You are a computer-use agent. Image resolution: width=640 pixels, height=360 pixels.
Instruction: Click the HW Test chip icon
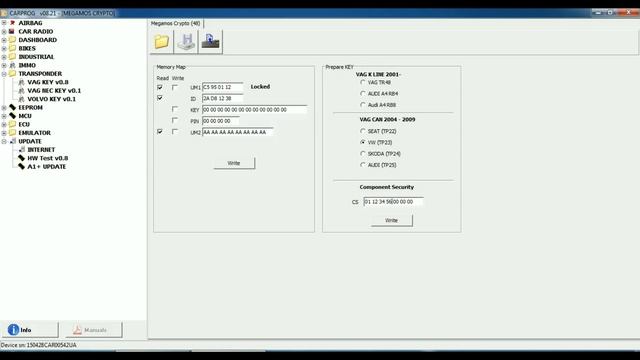click(x=22, y=158)
